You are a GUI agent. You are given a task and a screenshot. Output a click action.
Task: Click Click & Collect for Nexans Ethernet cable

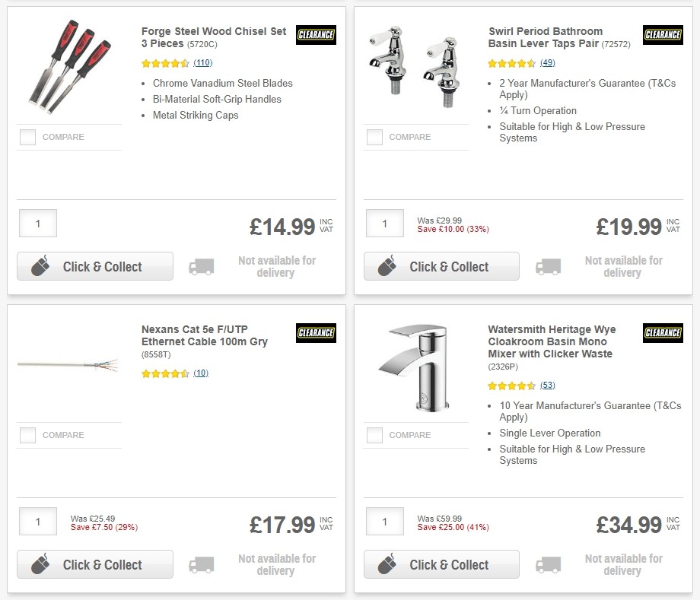pyautogui.click(x=94, y=564)
